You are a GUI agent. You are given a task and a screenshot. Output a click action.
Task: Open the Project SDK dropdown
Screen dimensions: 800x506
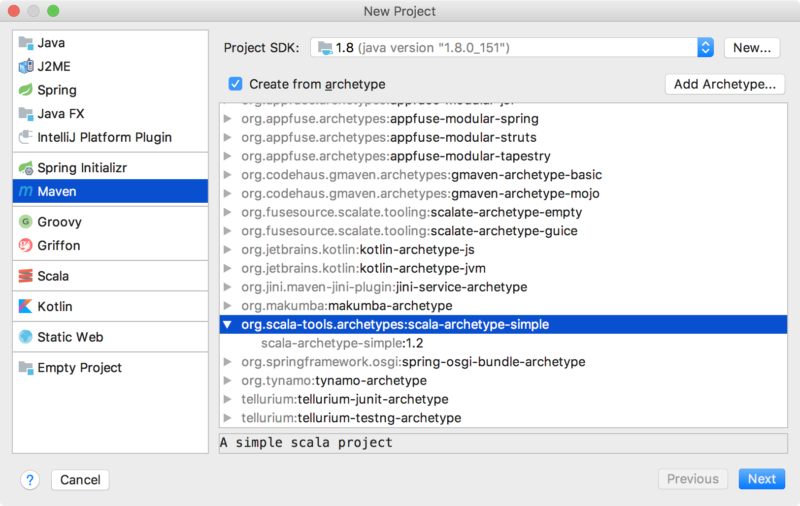coord(705,47)
